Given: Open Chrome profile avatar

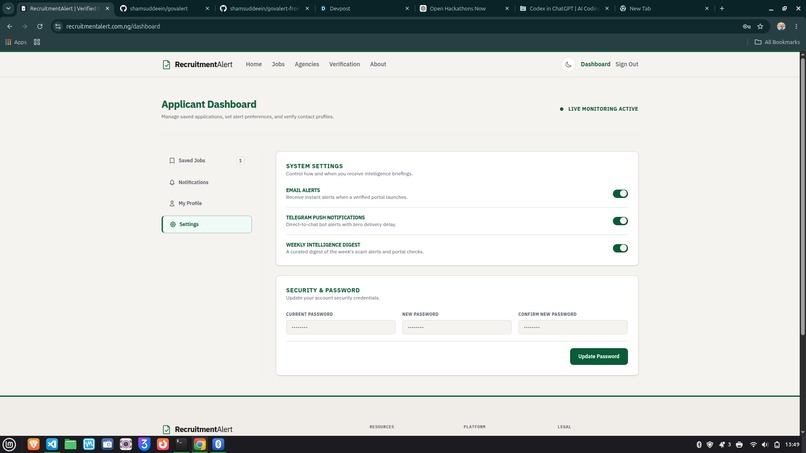Looking at the screenshot, I should coord(781,26).
